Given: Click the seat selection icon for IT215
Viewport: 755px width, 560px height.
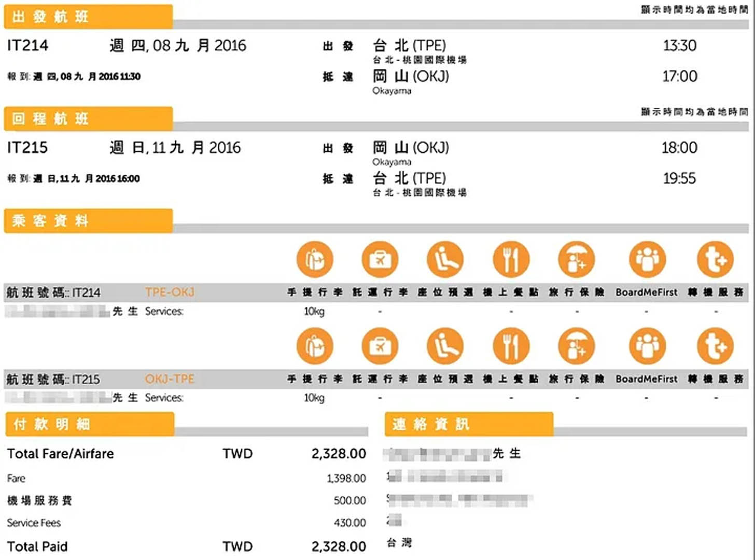Looking at the screenshot, I should coord(445,346).
